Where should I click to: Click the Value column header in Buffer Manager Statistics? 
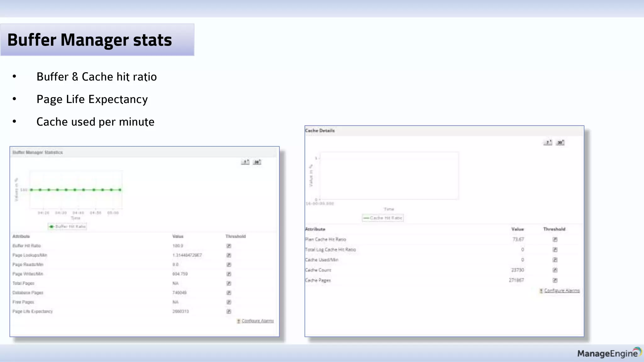(178, 236)
